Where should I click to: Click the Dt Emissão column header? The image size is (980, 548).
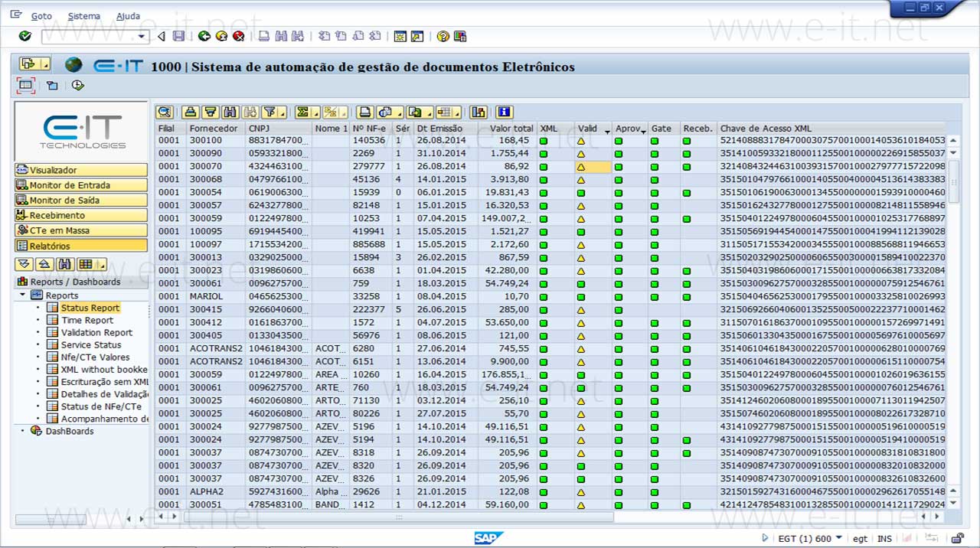(x=446, y=129)
